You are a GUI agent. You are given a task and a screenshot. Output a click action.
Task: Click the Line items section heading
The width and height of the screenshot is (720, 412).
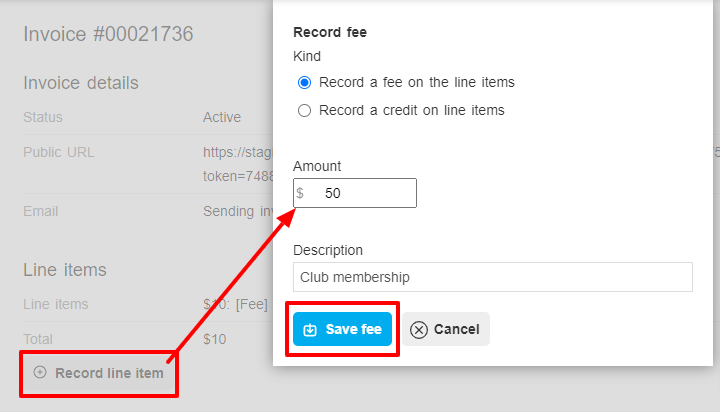[x=65, y=270]
